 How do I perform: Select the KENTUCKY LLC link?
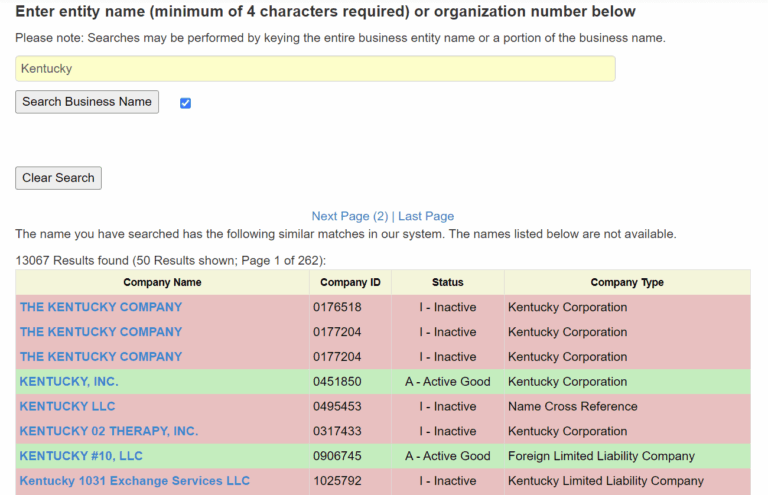(x=67, y=406)
